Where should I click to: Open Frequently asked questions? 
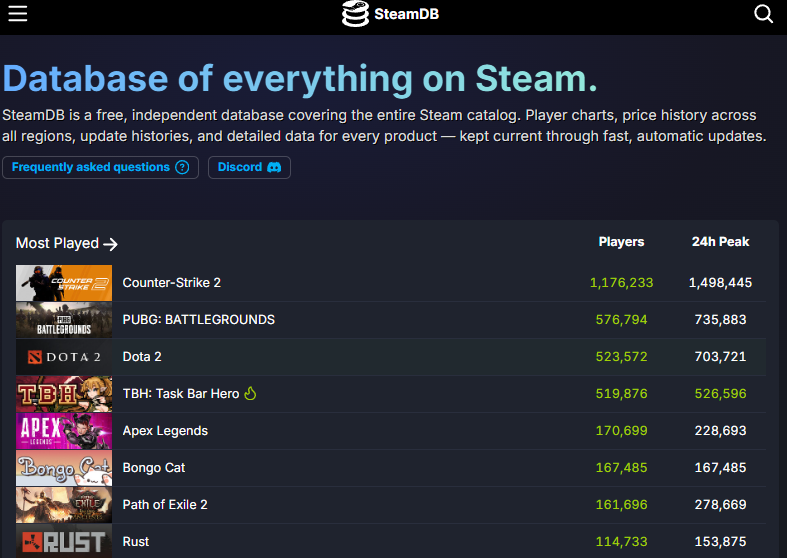pos(100,167)
